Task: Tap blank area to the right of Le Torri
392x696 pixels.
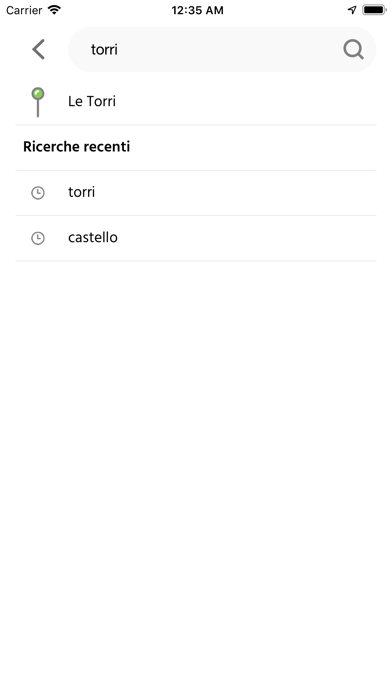Action: [246, 102]
